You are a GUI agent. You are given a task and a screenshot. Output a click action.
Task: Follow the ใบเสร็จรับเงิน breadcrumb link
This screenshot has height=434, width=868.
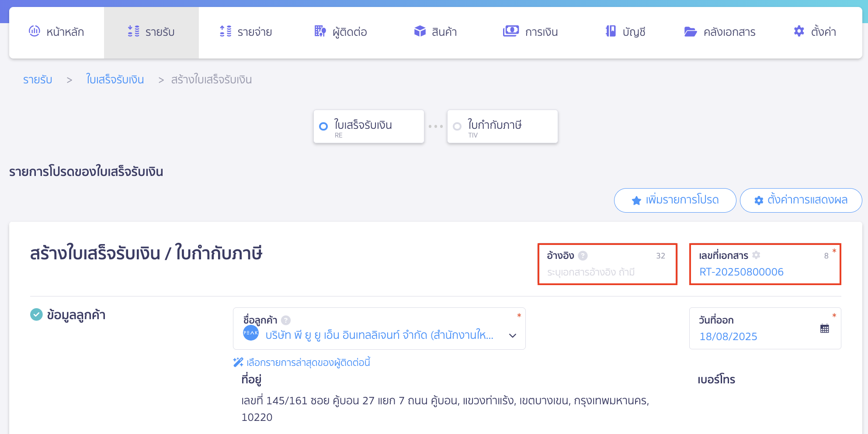(115, 80)
